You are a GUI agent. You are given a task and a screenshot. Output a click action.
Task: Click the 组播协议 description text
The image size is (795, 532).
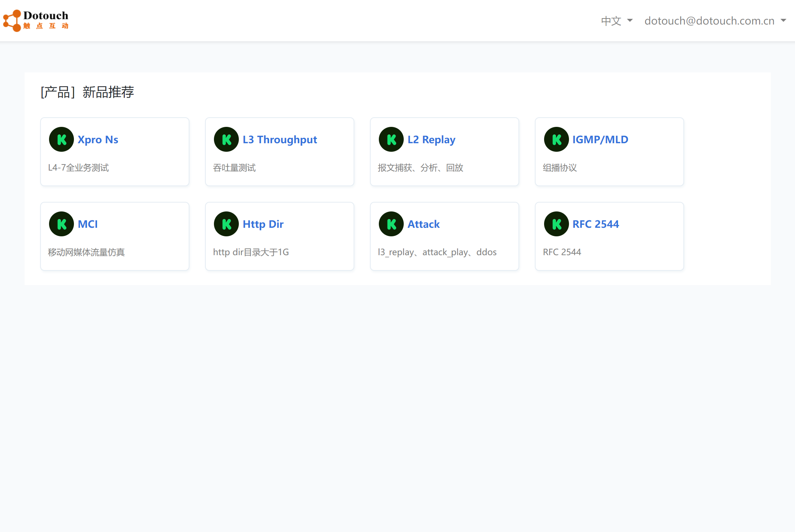click(x=560, y=168)
